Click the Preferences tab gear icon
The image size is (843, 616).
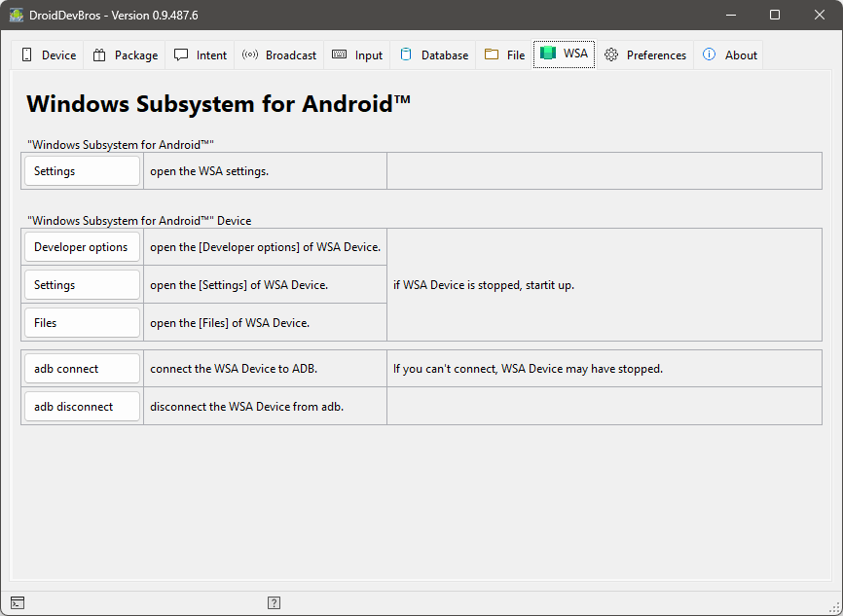[611, 55]
